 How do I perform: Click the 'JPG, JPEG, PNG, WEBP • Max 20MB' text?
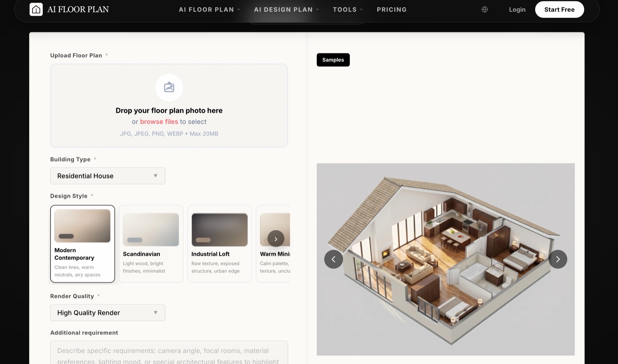click(x=169, y=133)
